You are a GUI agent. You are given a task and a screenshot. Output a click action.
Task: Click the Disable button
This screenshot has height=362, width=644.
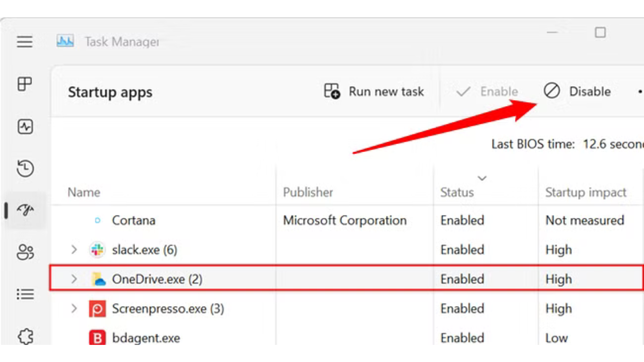coord(577,91)
